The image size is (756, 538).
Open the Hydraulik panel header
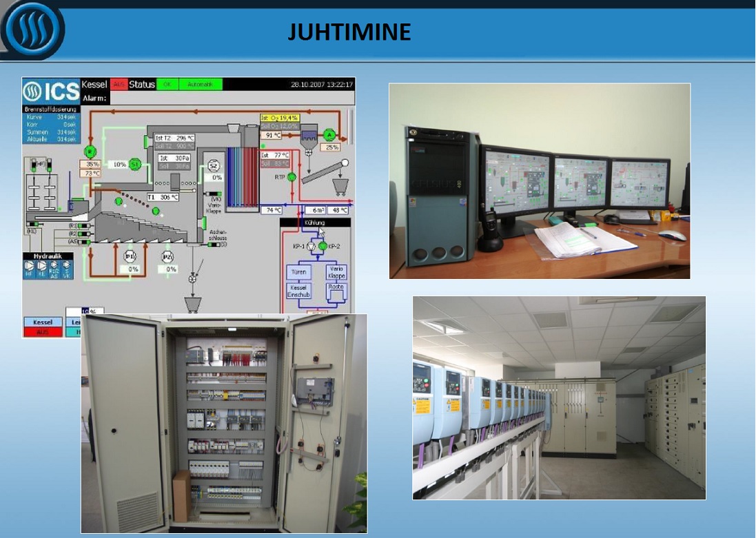(48, 256)
